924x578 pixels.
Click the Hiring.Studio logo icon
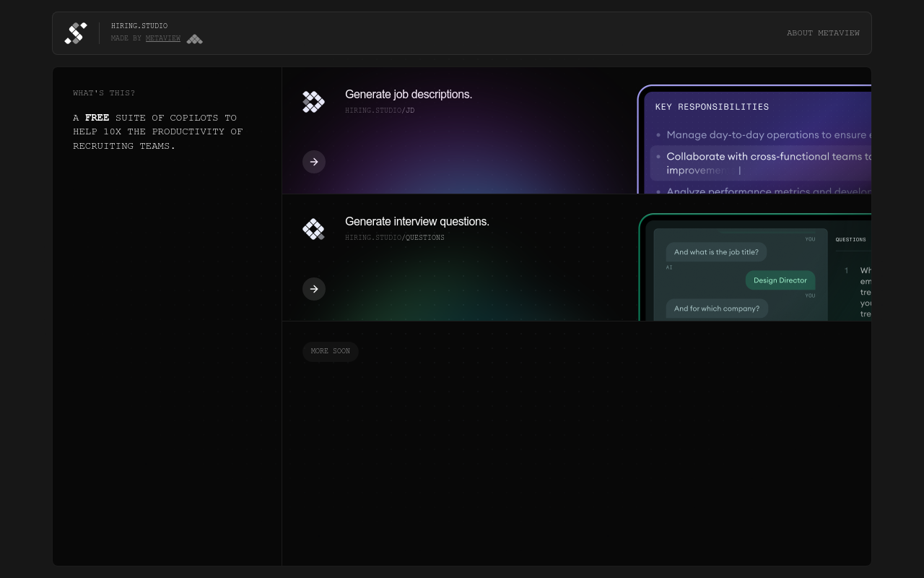(76, 33)
